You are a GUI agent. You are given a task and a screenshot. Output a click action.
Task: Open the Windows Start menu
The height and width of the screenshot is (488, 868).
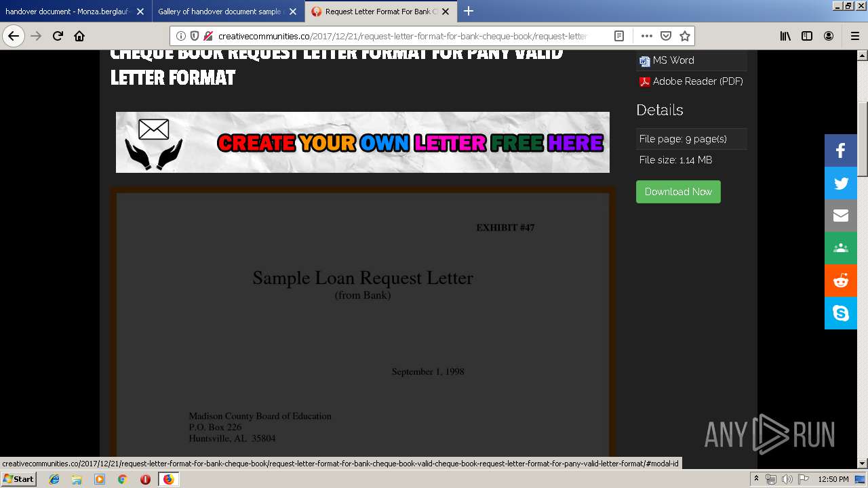(18, 479)
